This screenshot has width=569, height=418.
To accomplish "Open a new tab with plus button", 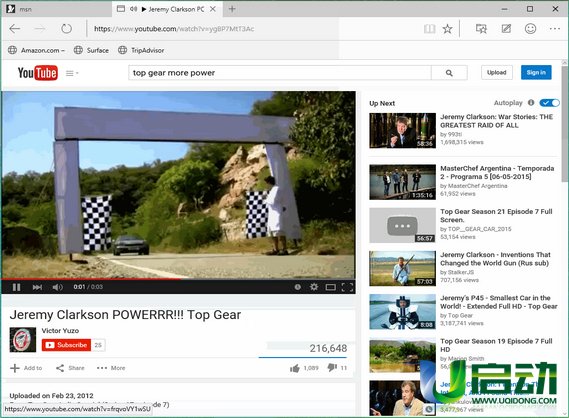I will click(x=232, y=9).
